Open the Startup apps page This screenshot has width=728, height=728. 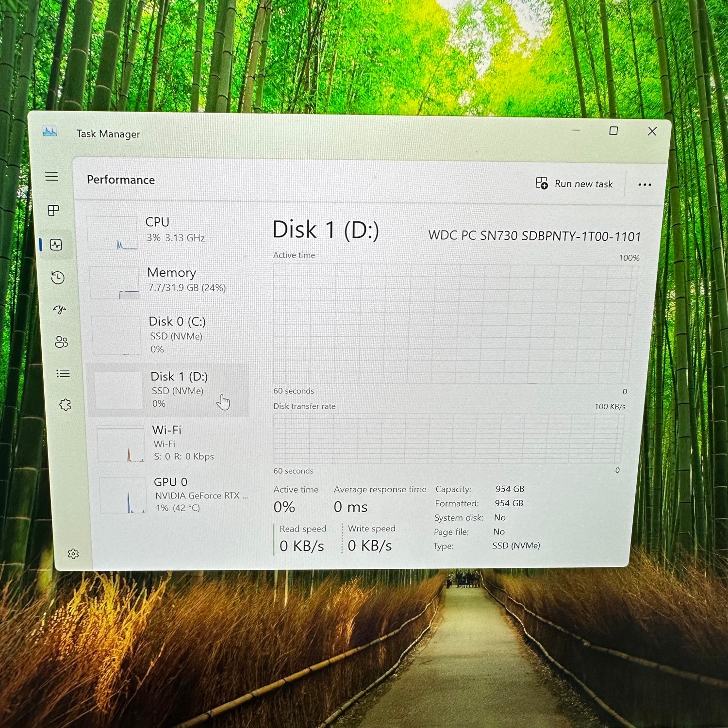59,310
